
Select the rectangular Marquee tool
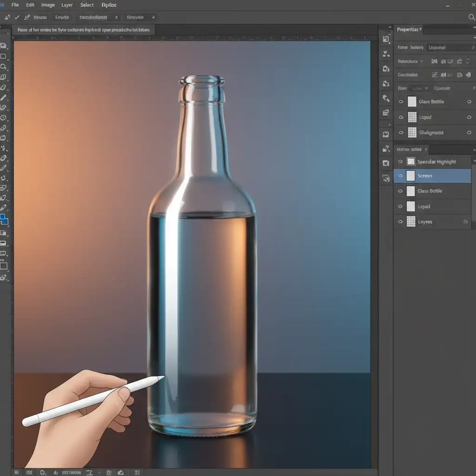[x=3, y=56]
